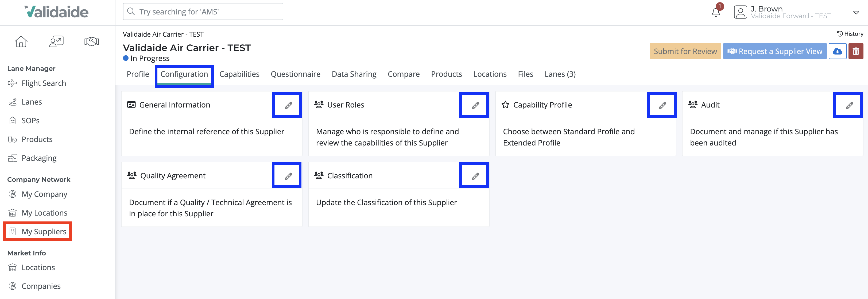Click the Capability Profile card title
This screenshot has width=868, height=299.
(542, 105)
